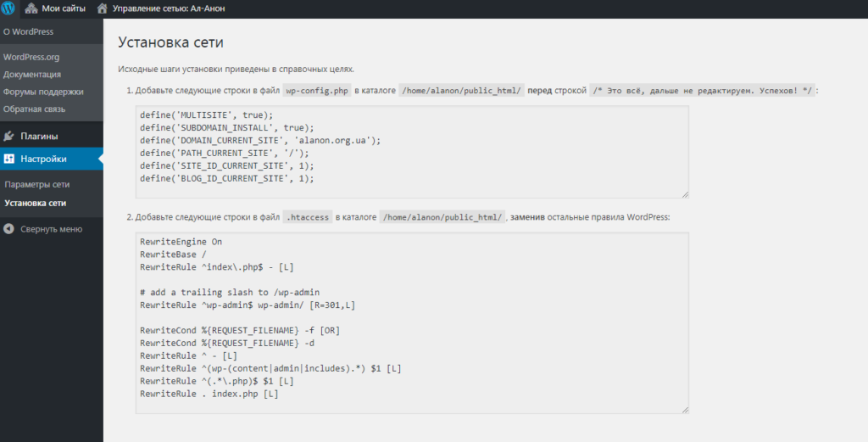Open Управление сетью: Ал-Анон menu

(x=161, y=8)
